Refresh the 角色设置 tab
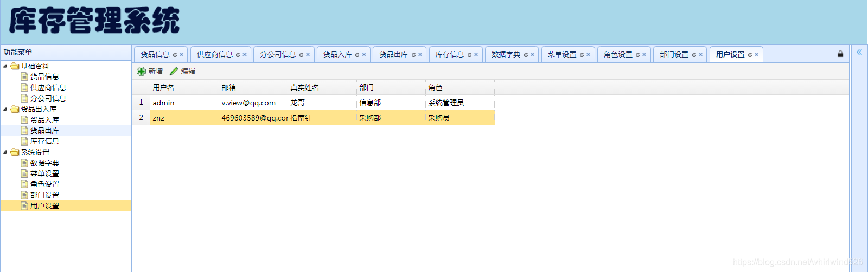868x272 pixels. pos(637,55)
